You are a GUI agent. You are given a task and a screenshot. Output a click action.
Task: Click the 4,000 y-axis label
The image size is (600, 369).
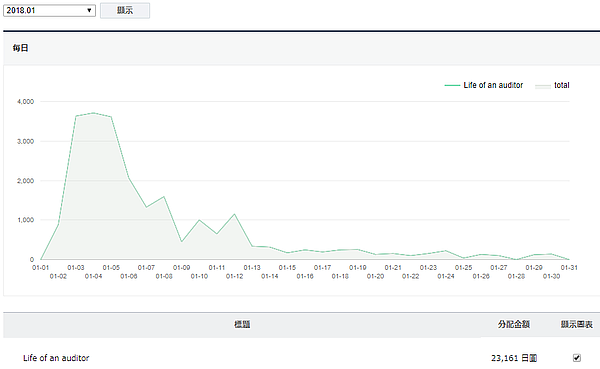pos(25,101)
